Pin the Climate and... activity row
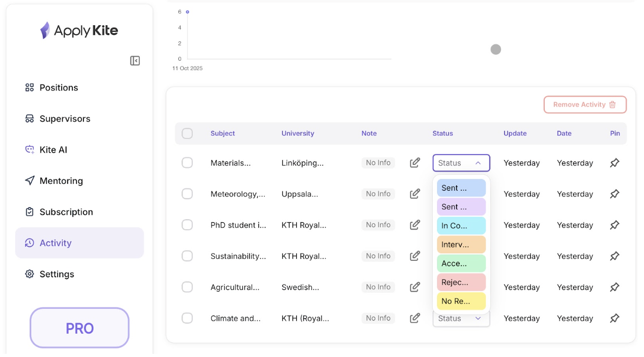Screen dimensions: 644x357 click(614, 318)
